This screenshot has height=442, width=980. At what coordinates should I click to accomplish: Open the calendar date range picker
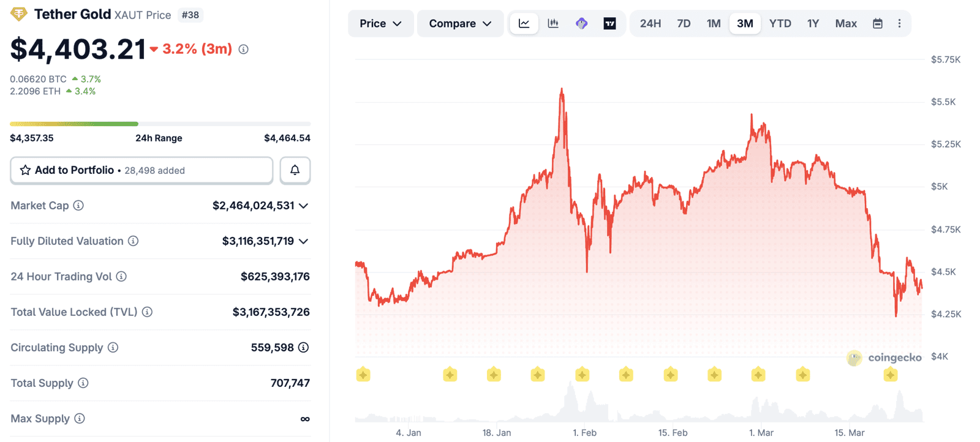click(x=877, y=23)
